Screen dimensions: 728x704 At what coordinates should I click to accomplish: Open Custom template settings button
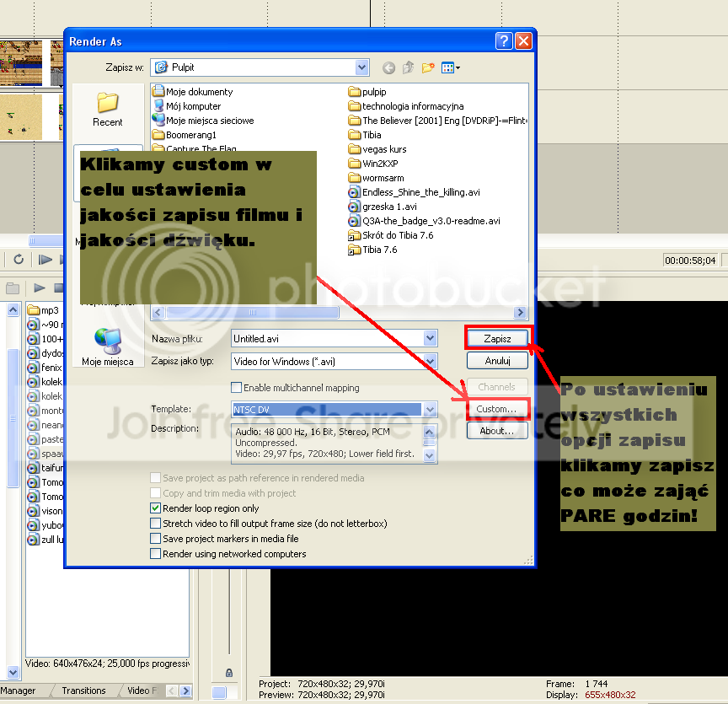496,409
